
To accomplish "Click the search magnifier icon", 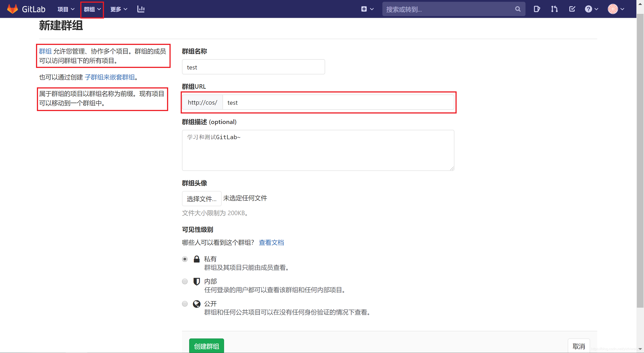I will point(517,9).
